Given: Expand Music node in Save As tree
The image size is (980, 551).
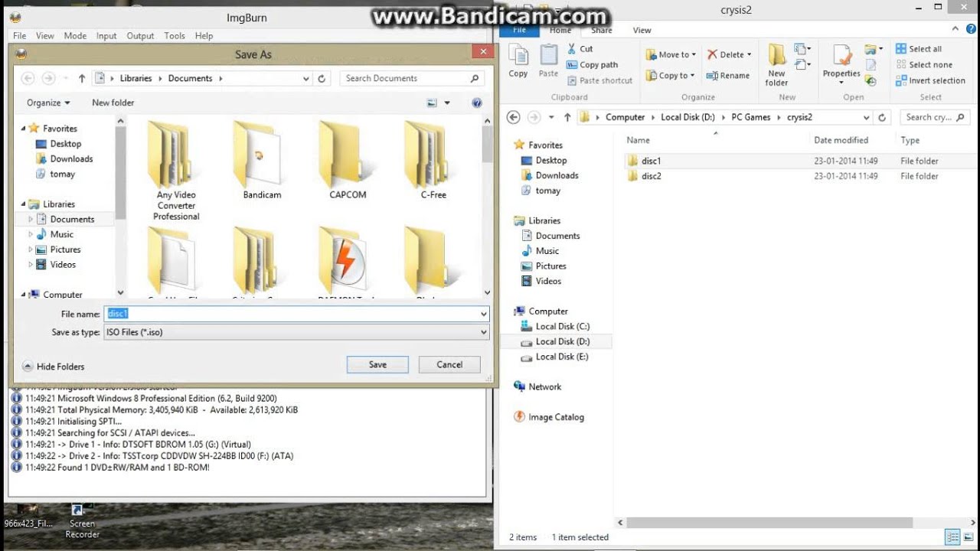Looking at the screenshot, I should pos(31,234).
